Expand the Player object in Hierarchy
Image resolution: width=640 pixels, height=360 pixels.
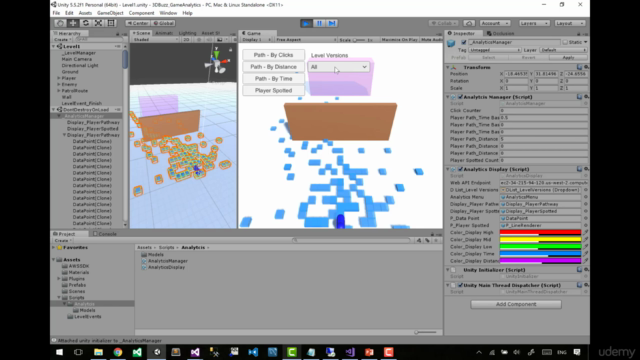[59, 78]
